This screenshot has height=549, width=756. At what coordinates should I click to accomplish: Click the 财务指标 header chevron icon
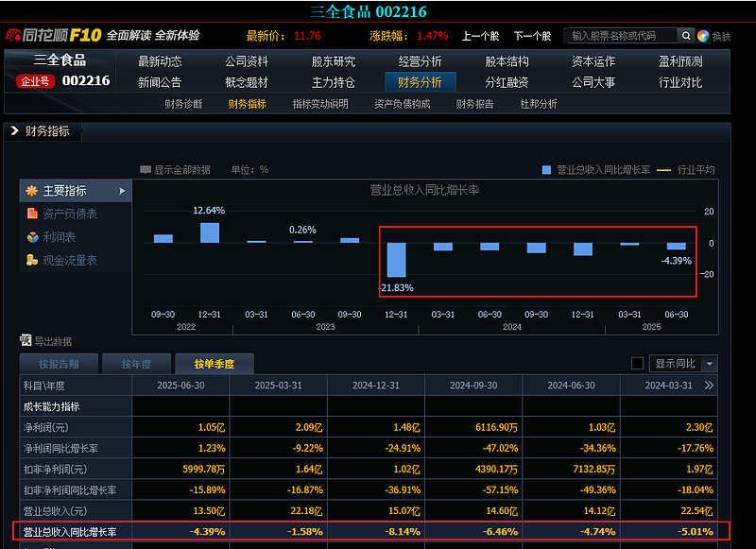(x=14, y=130)
